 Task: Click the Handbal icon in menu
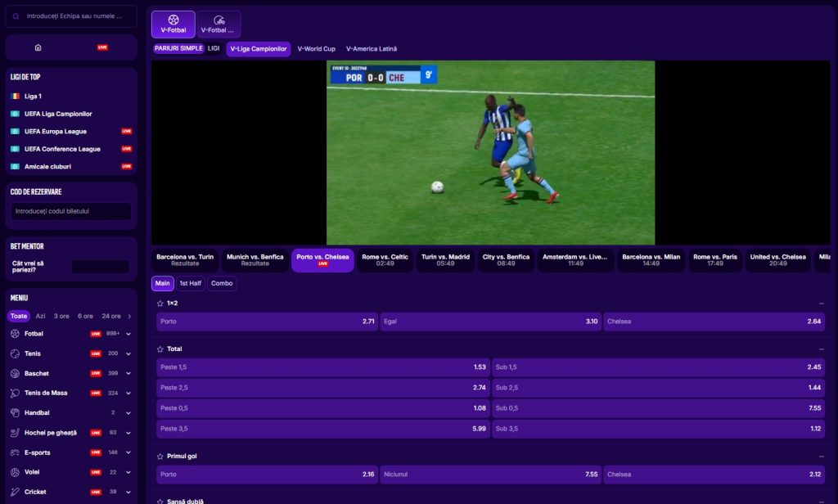click(15, 412)
